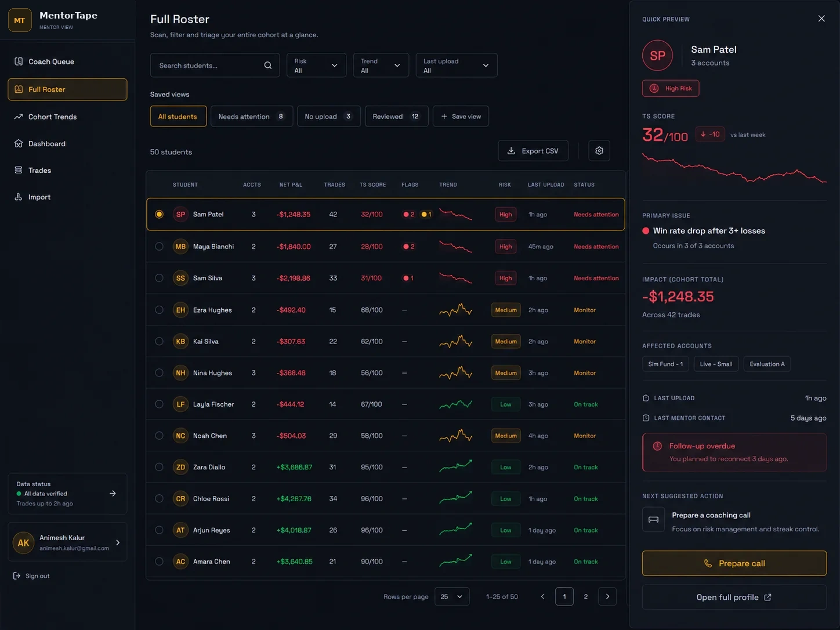Select the Reviewed saved view
The height and width of the screenshot is (630, 840).
click(x=397, y=117)
